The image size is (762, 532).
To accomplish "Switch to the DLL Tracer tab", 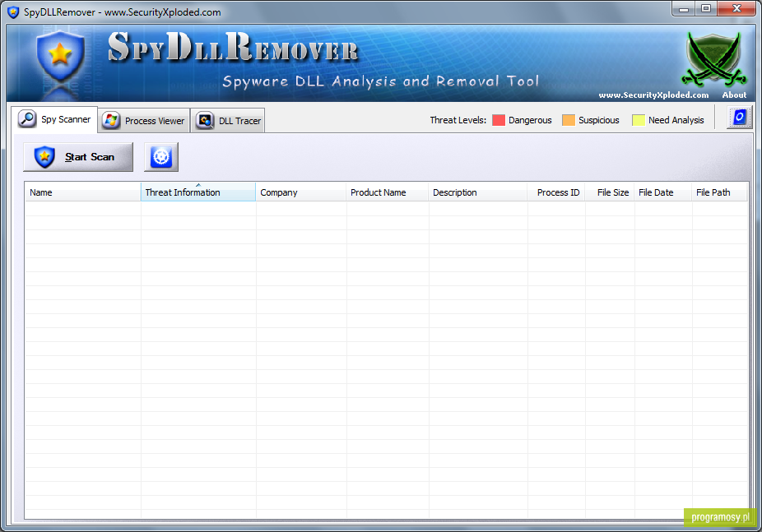I will (228, 121).
